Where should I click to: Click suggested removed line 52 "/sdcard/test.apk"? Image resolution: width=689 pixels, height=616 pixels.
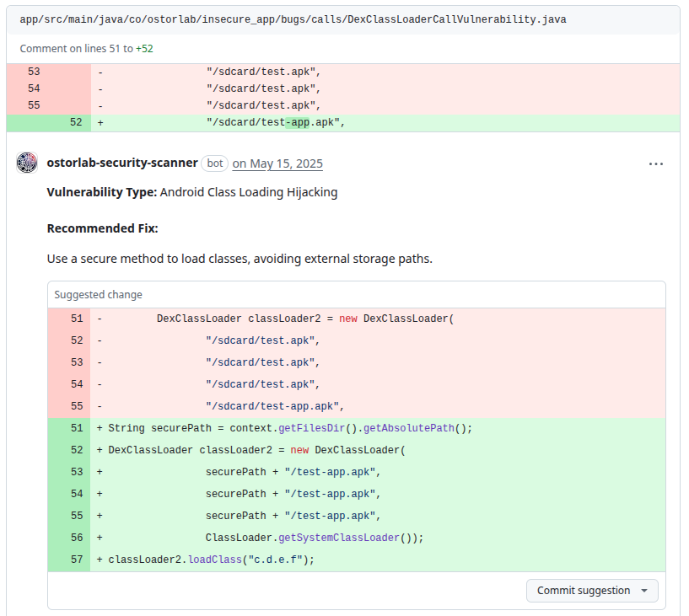coord(357,340)
